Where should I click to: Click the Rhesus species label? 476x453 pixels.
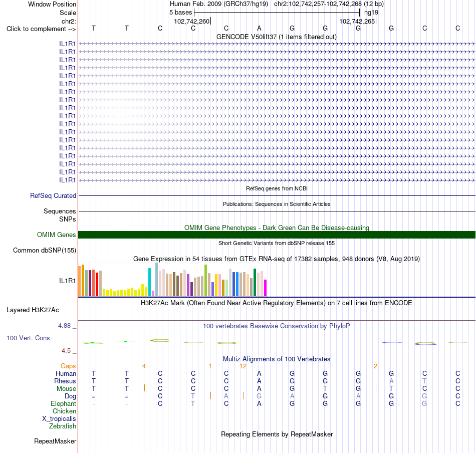65,381
